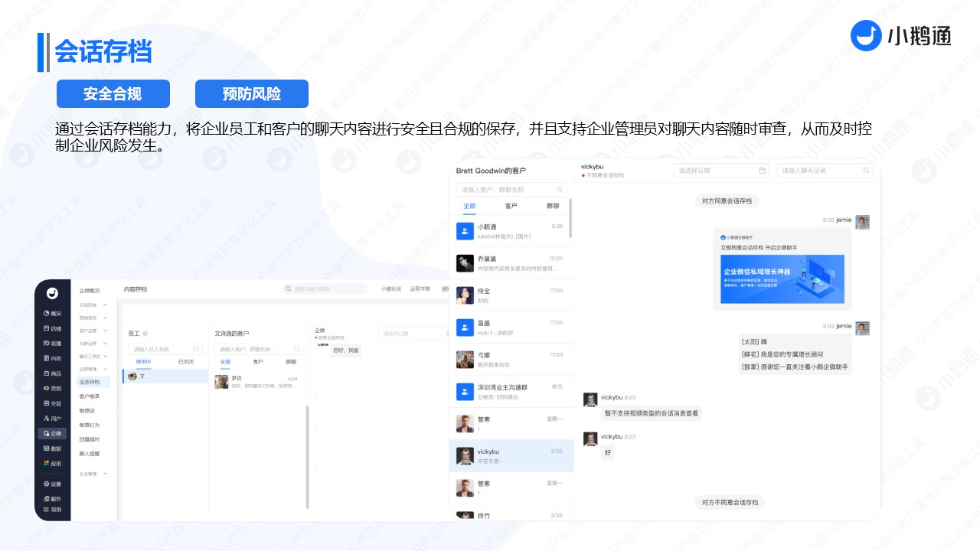Open the 小鹅社区 link in top bar

[x=391, y=289]
